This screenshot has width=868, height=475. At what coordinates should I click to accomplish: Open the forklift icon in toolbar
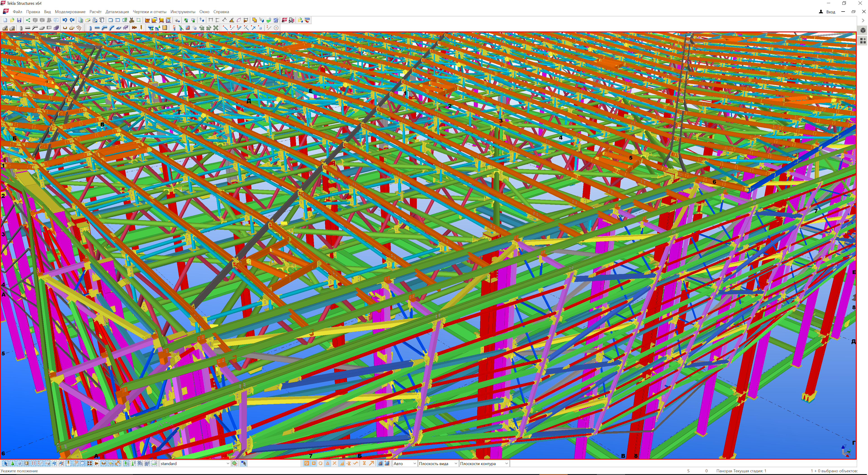tap(292, 20)
